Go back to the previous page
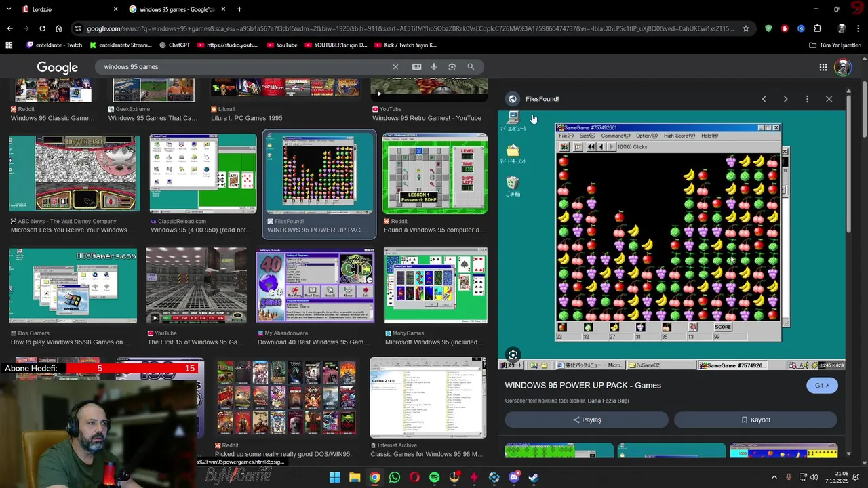 point(9,28)
